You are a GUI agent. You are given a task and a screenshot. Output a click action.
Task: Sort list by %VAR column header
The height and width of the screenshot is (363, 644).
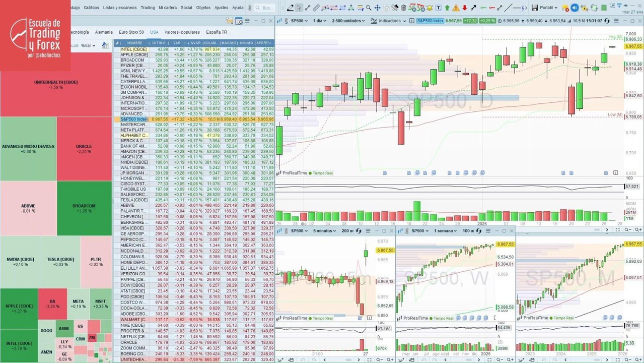[x=194, y=43]
